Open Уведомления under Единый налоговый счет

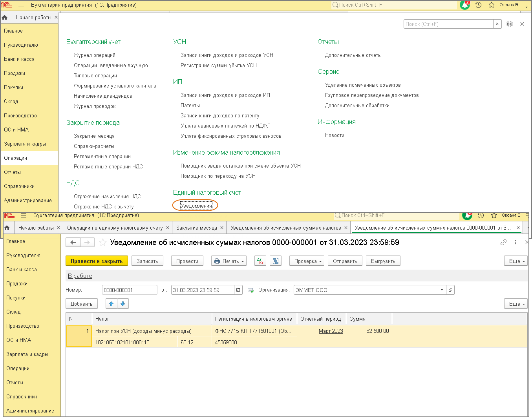[x=196, y=206]
